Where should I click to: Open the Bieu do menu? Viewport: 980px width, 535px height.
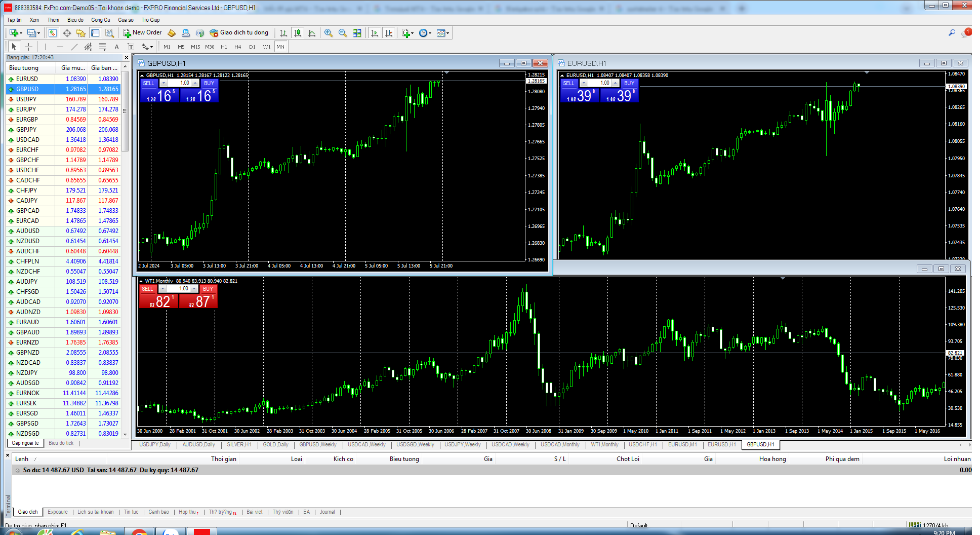click(75, 20)
